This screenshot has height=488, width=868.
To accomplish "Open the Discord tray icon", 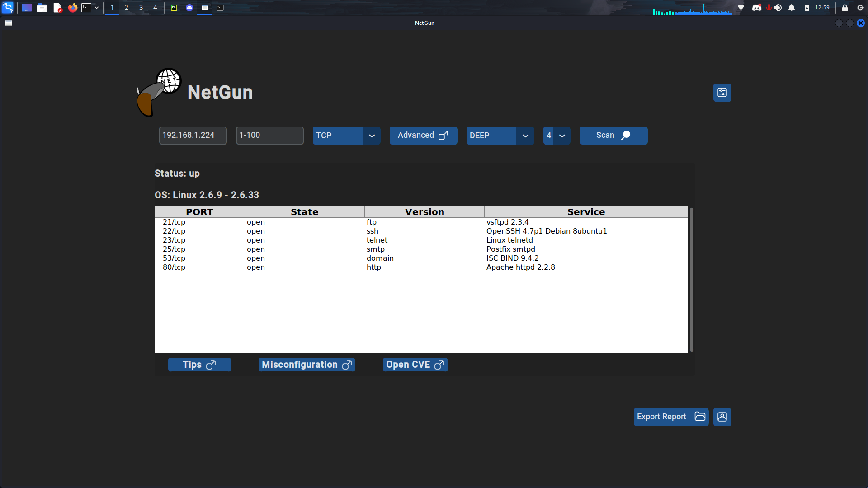I will 756,8.
